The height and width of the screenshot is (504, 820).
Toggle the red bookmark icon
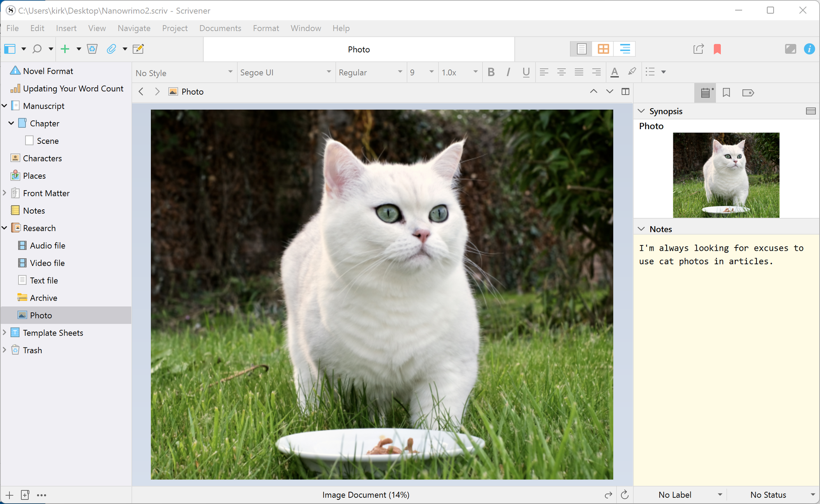coord(717,49)
